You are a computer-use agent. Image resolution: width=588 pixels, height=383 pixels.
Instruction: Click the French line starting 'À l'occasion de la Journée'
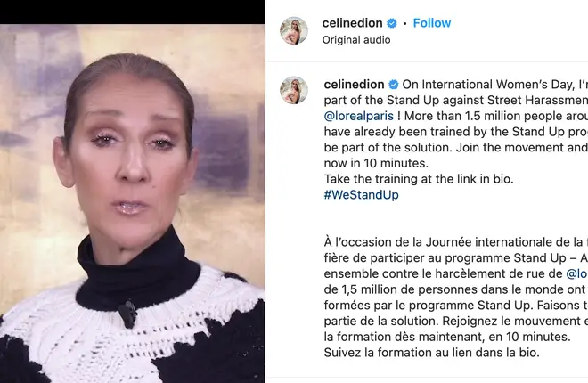(456, 242)
